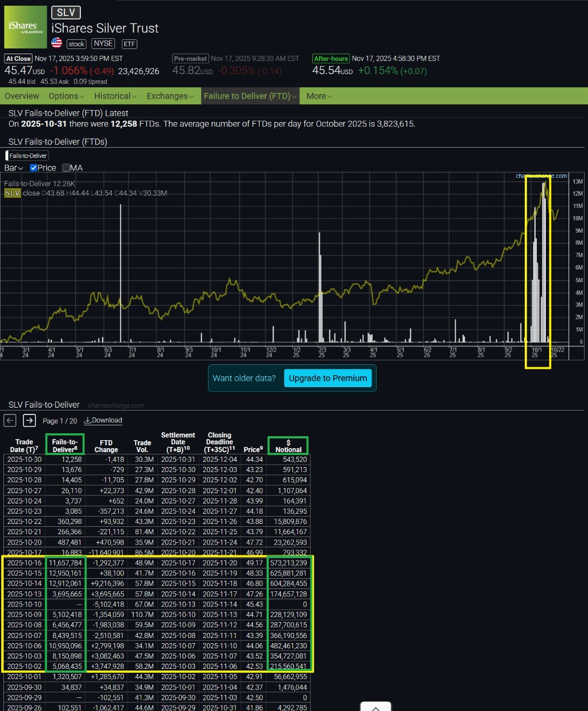Open the Exchanges dropdown menu

(x=170, y=96)
